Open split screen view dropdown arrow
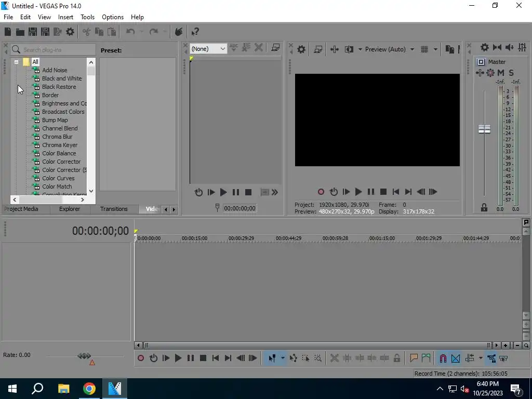Viewport: 532px width, 399px height. (x=360, y=49)
